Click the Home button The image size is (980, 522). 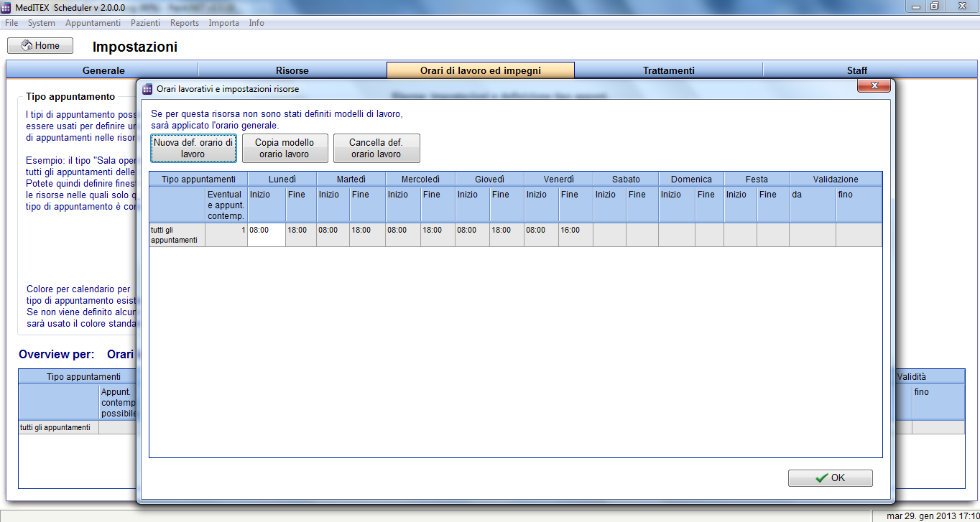(40, 45)
